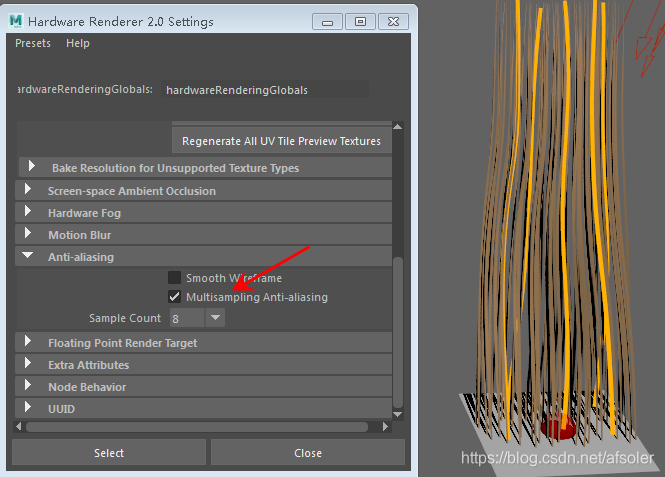Expand the Motion Blur section
The height and width of the screenshot is (477, 665).
coord(204,235)
